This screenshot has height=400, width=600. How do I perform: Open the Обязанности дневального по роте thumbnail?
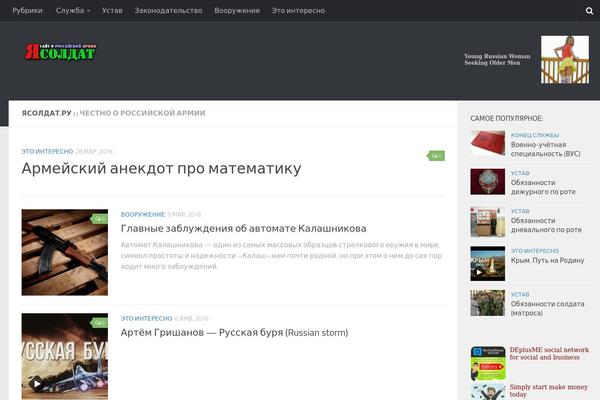(488, 222)
